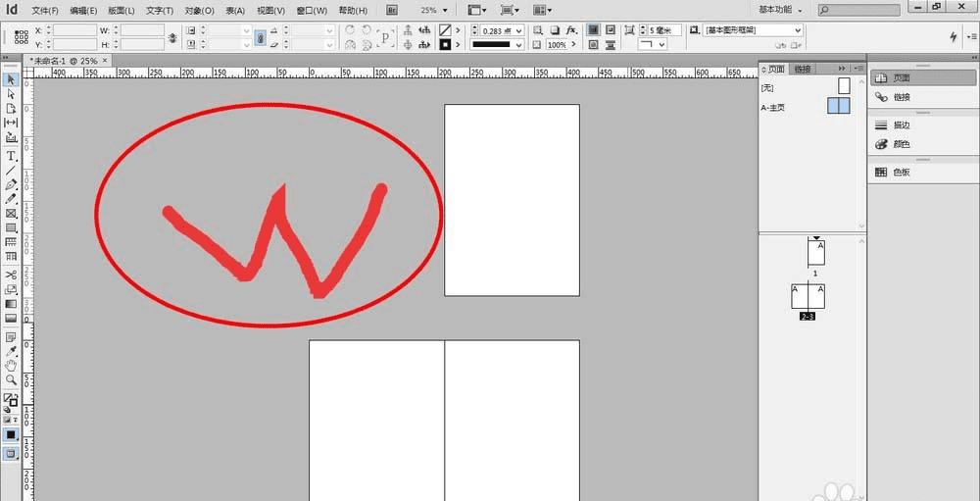Screen dimensions: 980x501
Task: Select the Gradient Swatch tool
Action: click(11, 303)
